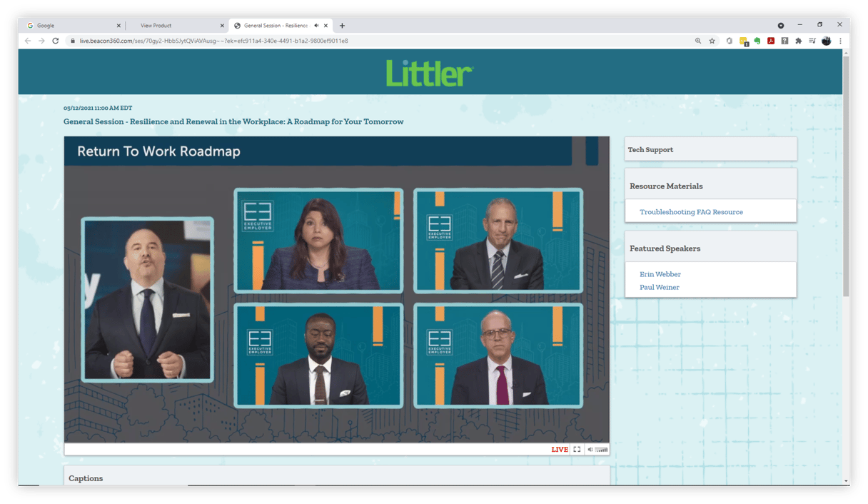Click the bottom-right panelist with glasses tile
Image resolution: width=868 pixels, height=504 pixels.
[498, 356]
